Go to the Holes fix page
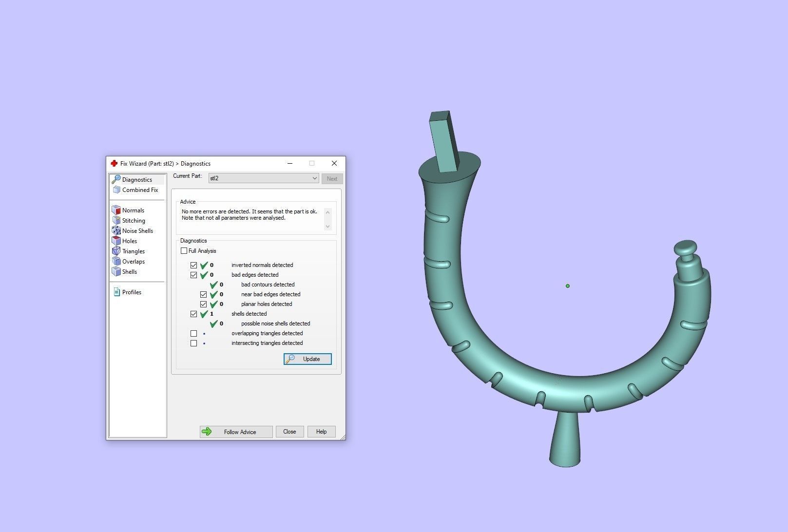788x532 pixels. coord(130,241)
